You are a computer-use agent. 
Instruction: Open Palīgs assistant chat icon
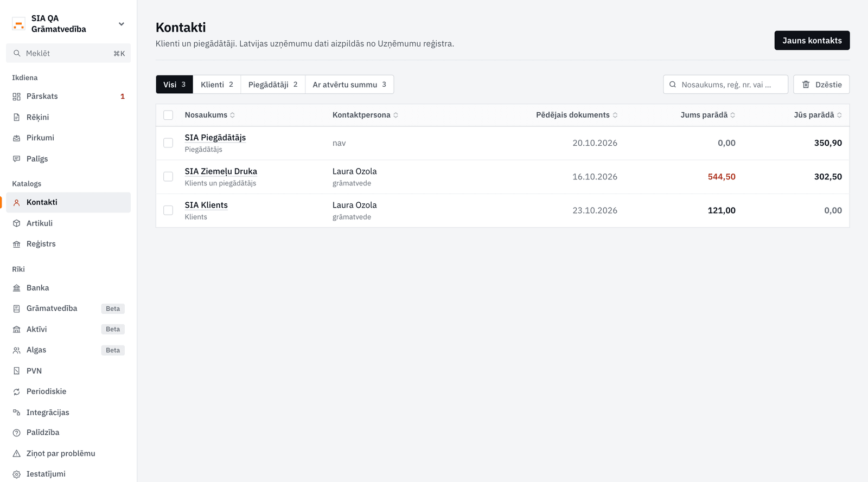pos(17,159)
